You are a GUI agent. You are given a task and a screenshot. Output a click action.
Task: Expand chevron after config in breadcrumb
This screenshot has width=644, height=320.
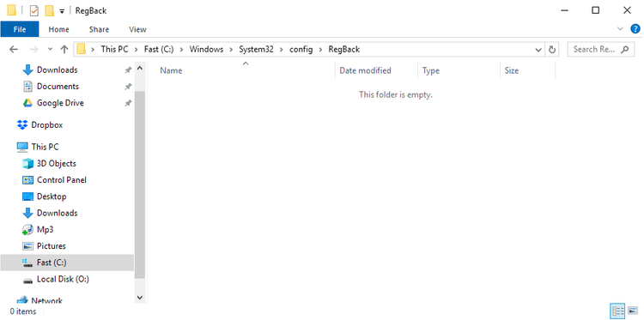(320, 50)
